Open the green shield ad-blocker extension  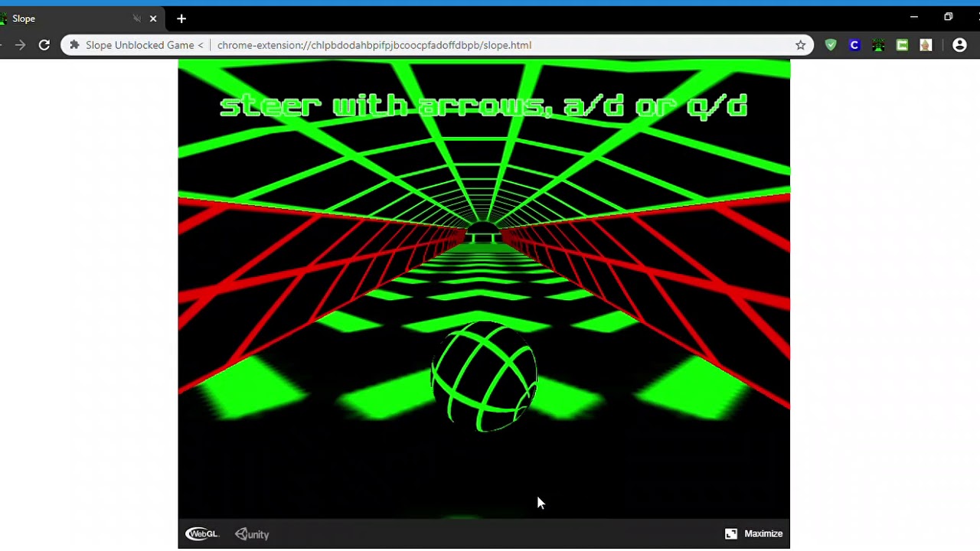pos(831,45)
